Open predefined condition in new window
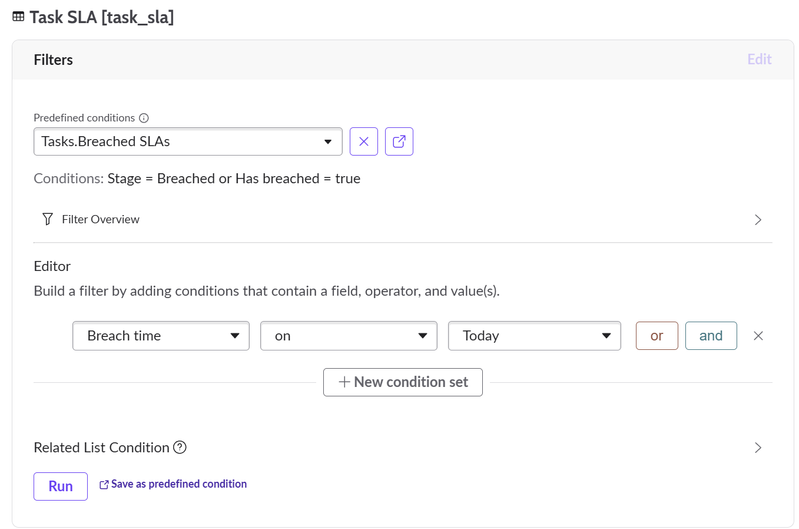 click(x=399, y=142)
